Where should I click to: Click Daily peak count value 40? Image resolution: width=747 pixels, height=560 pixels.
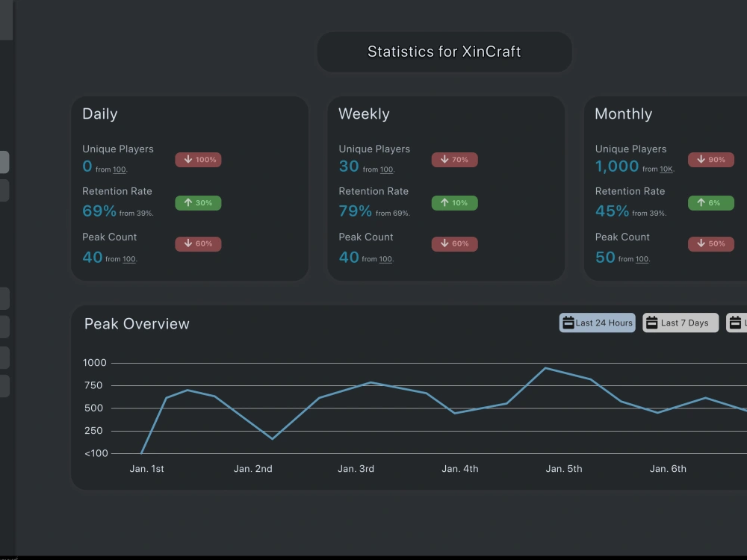[93, 257]
